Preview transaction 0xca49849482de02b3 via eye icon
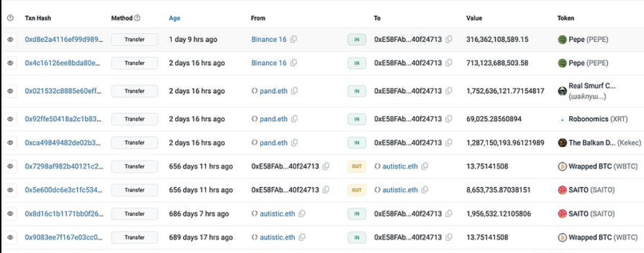The image size is (644, 253). [x=10, y=143]
